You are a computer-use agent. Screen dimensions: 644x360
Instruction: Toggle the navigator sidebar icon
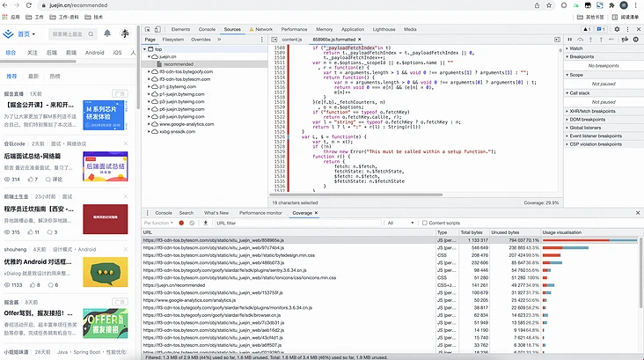pos(274,40)
